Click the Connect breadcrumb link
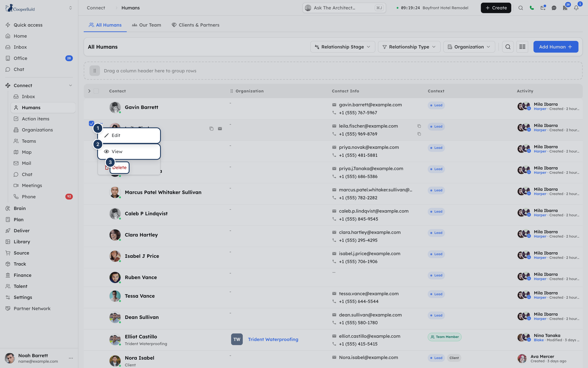 (x=96, y=8)
